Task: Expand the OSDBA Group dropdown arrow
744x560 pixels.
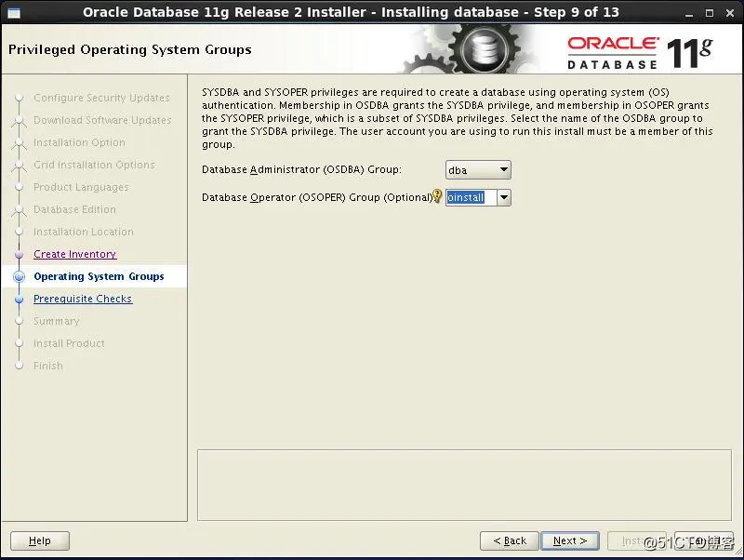Action: 503,169
